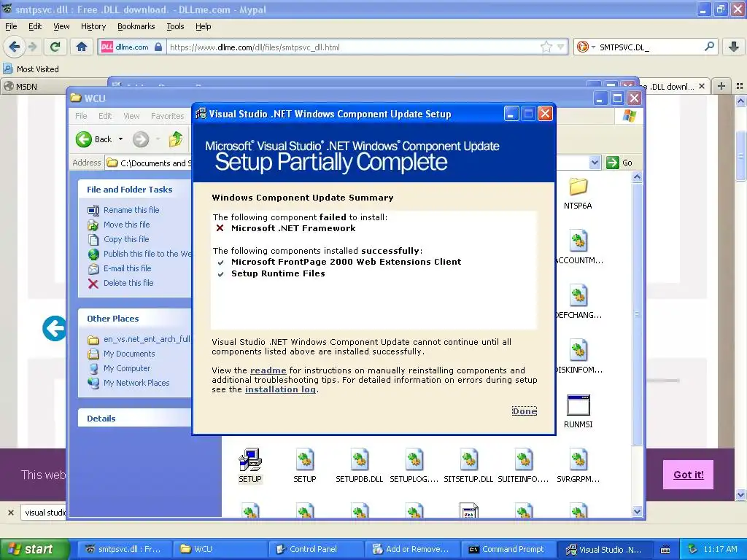Select the SITSETUP.DLL file
The width and height of the screenshot is (747, 560).
tap(468, 466)
